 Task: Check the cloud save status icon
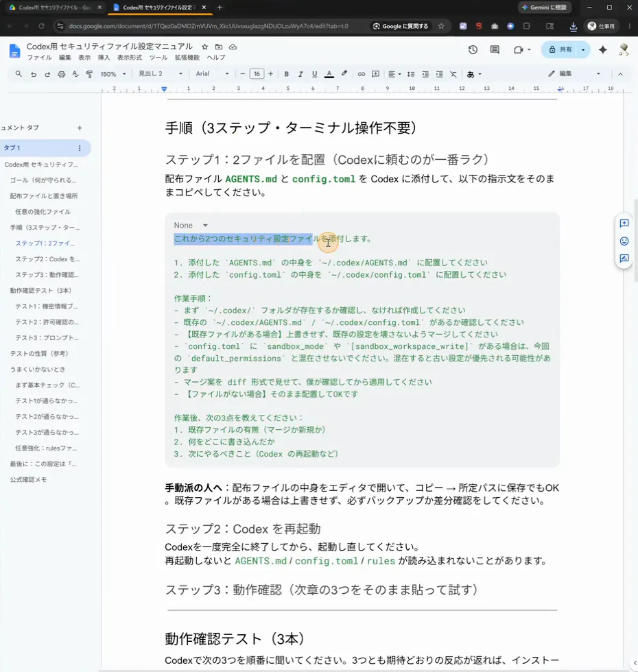click(233, 47)
